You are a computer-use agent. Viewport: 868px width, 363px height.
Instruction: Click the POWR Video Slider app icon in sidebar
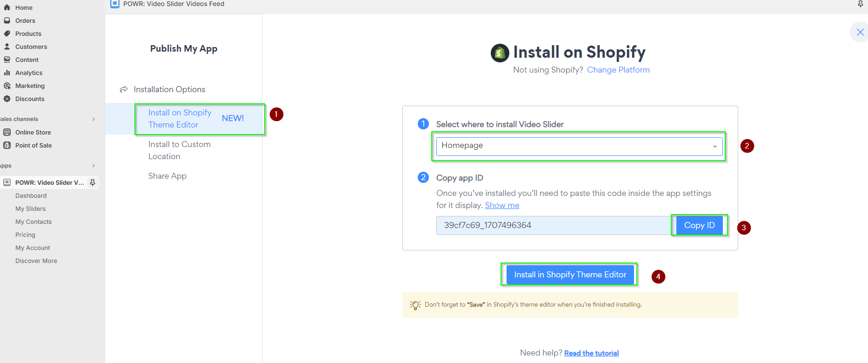point(7,182)
